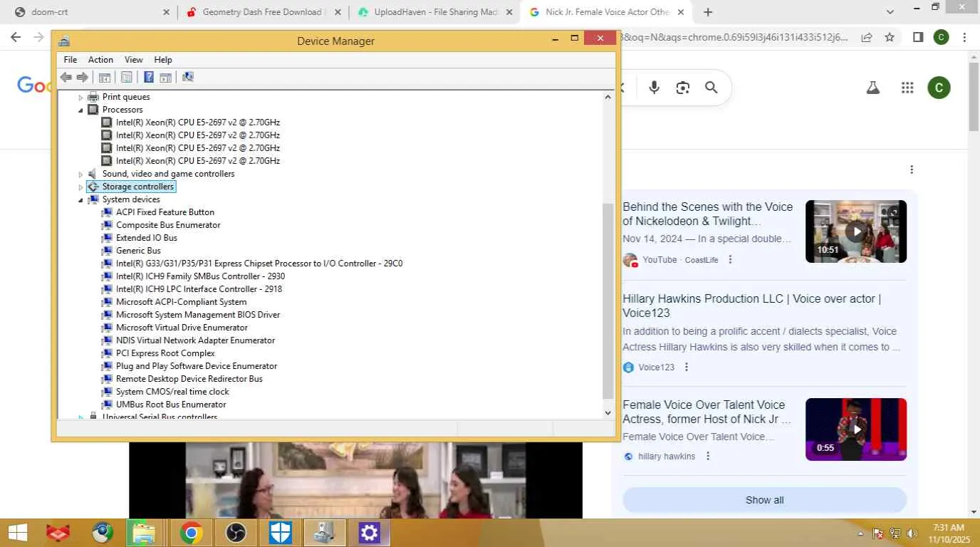This screenshot has width=980, height=547.
Task: Click the Forward arrow in Device Manager toolbar
Action: pos(83,78)
